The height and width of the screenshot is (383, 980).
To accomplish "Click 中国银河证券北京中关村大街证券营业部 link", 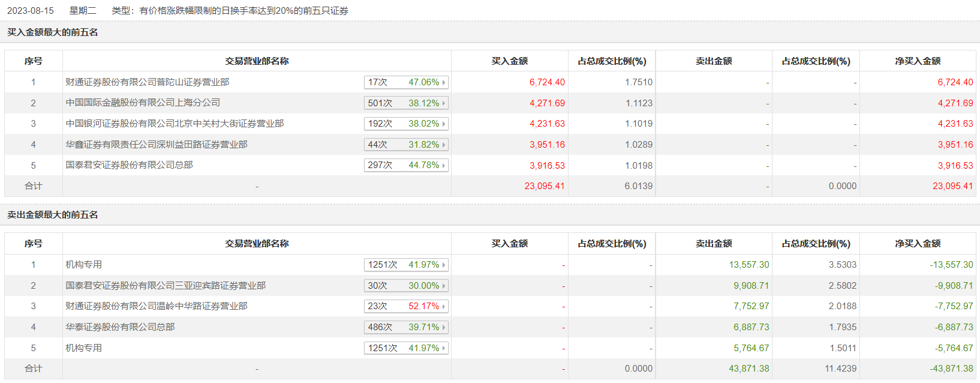I will click(x=175, y=124).
